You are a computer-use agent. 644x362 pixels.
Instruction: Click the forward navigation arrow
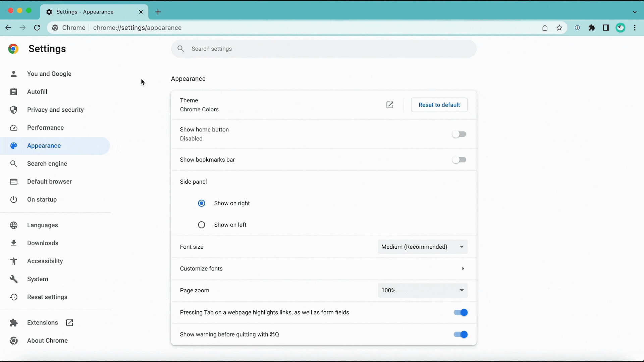tap(23, 28)
